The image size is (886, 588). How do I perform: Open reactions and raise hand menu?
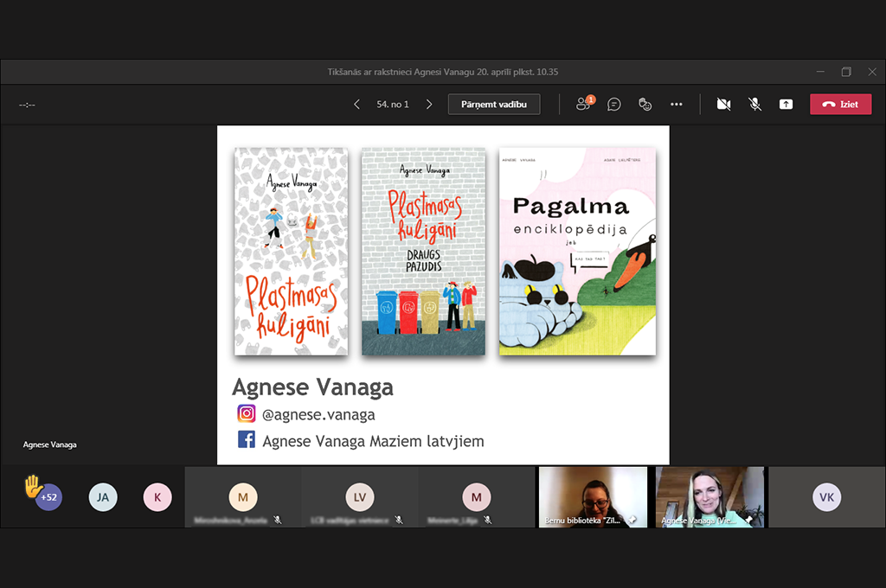[645, 105]
